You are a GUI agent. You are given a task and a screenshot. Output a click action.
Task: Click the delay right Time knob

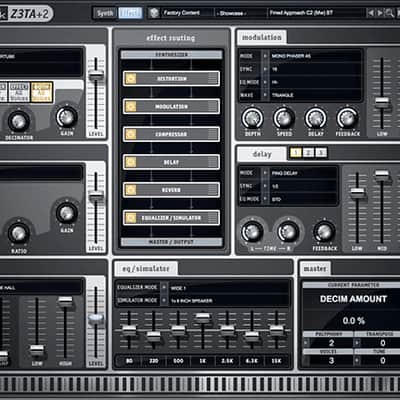click(x=288, y=231)
